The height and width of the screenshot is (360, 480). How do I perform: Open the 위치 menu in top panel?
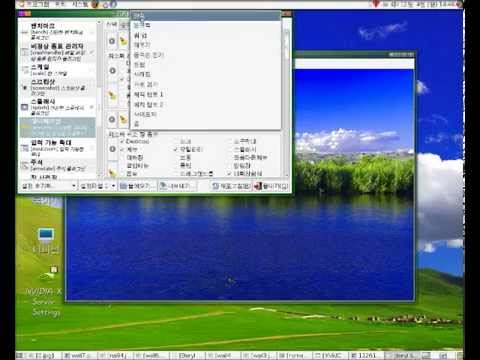(x=60, y=4)
